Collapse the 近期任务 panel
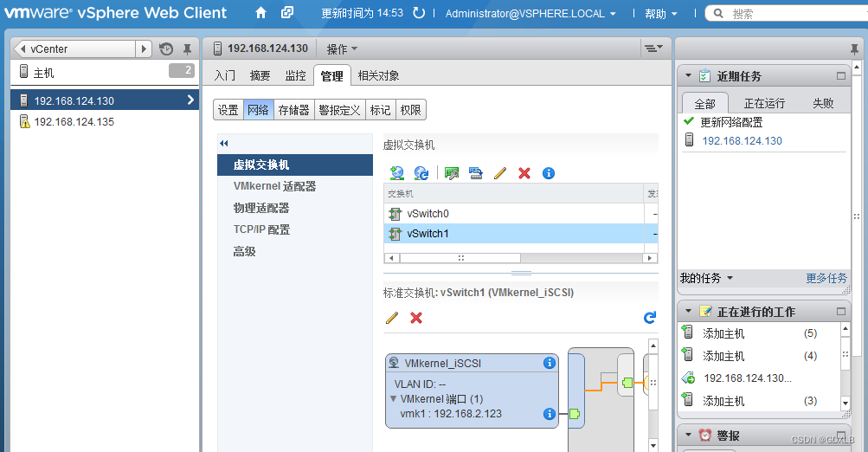This screenshot has width=868, height=452. [x=688, y=76]
